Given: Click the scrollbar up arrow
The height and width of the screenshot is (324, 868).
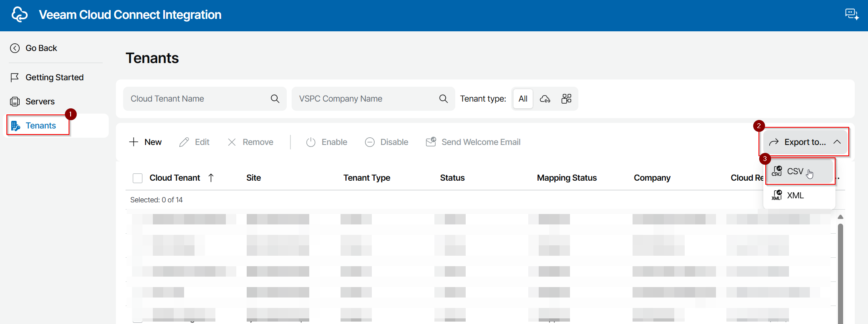Looking at the screenshot, I should (x=840, y=217).
